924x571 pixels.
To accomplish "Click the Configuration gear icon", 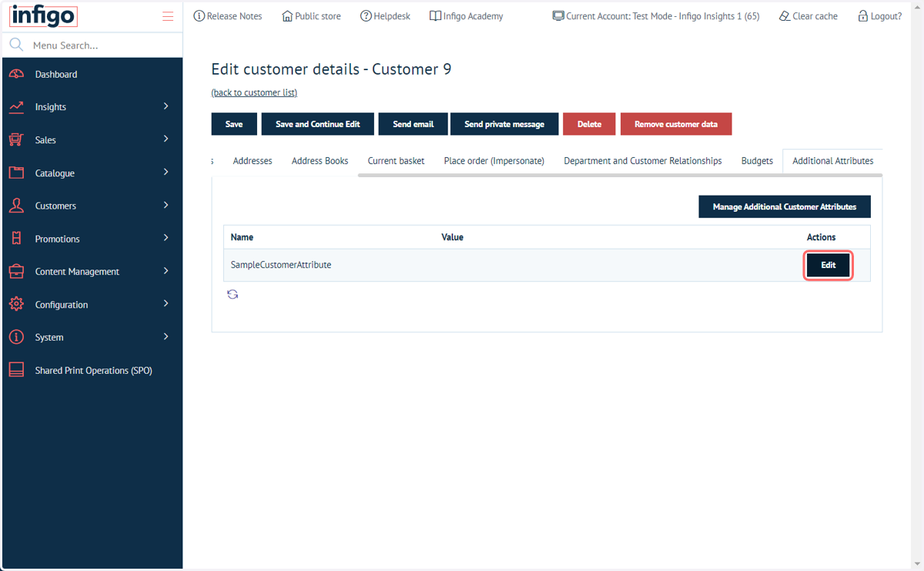I will pyautogui.click(x=16, y=304).
